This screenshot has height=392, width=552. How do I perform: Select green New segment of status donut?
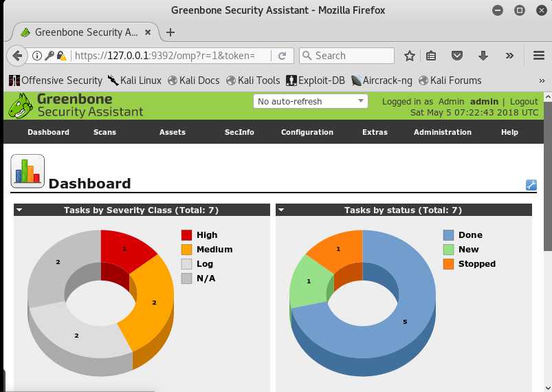click(309, 282)
